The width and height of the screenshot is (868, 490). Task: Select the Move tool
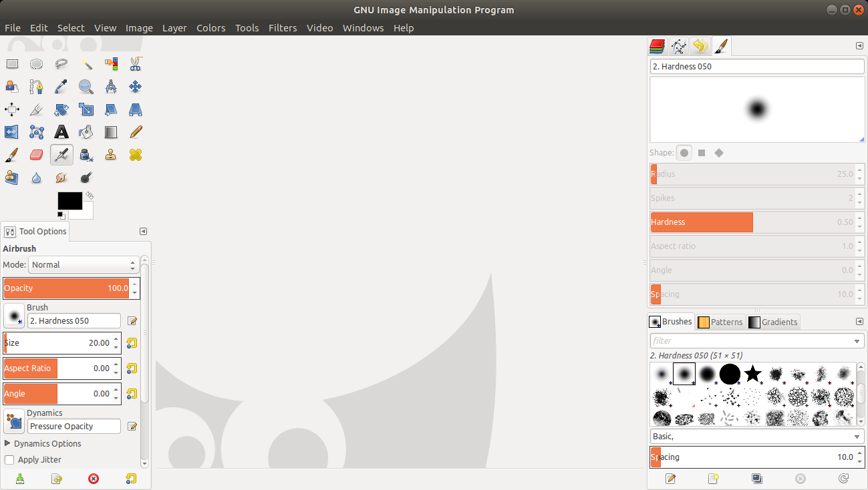click(x=135, y=87)
